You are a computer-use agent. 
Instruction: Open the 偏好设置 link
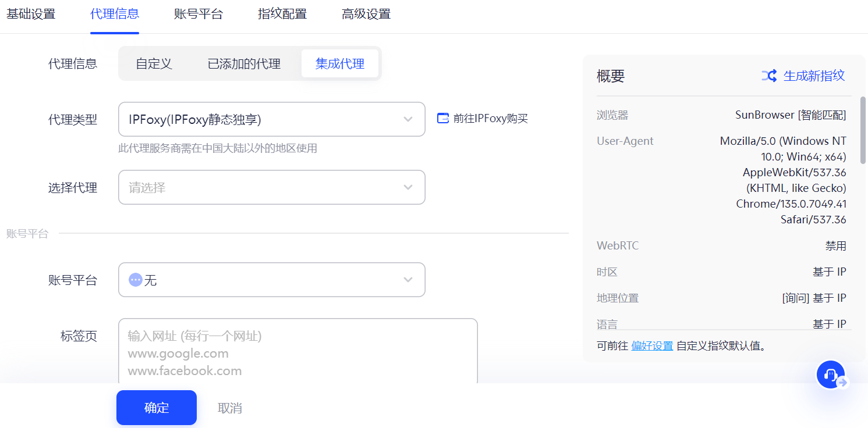[x=652, y=346]
